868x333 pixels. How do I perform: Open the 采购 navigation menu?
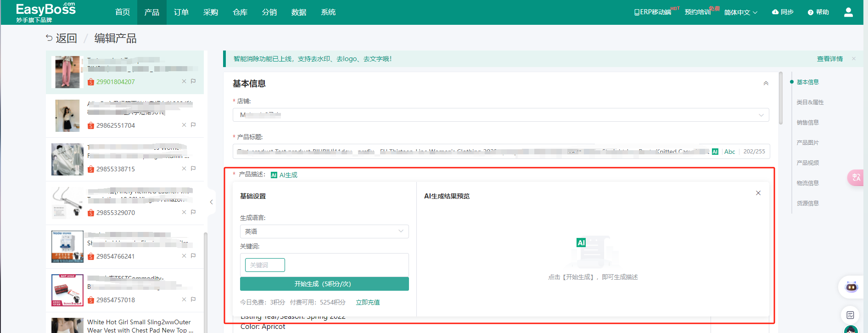pos(210,12)
